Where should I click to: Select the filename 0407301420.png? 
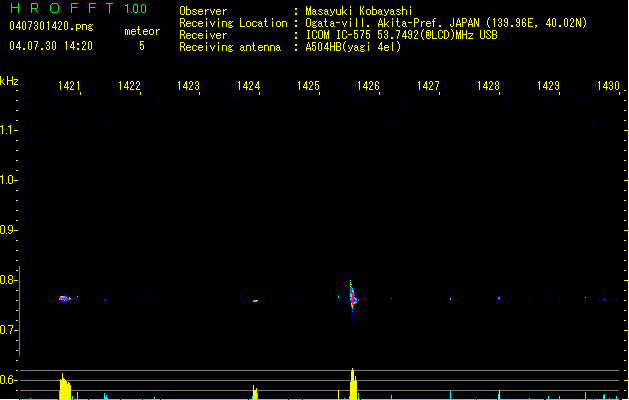coord(51,27)
